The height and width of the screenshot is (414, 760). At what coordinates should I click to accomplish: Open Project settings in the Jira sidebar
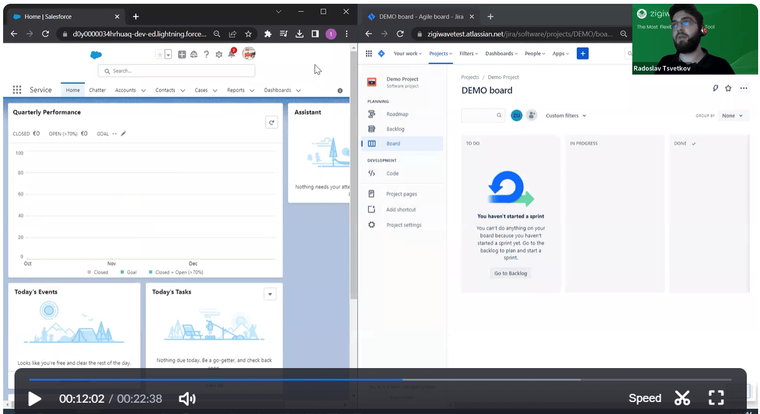coord(402,225)
